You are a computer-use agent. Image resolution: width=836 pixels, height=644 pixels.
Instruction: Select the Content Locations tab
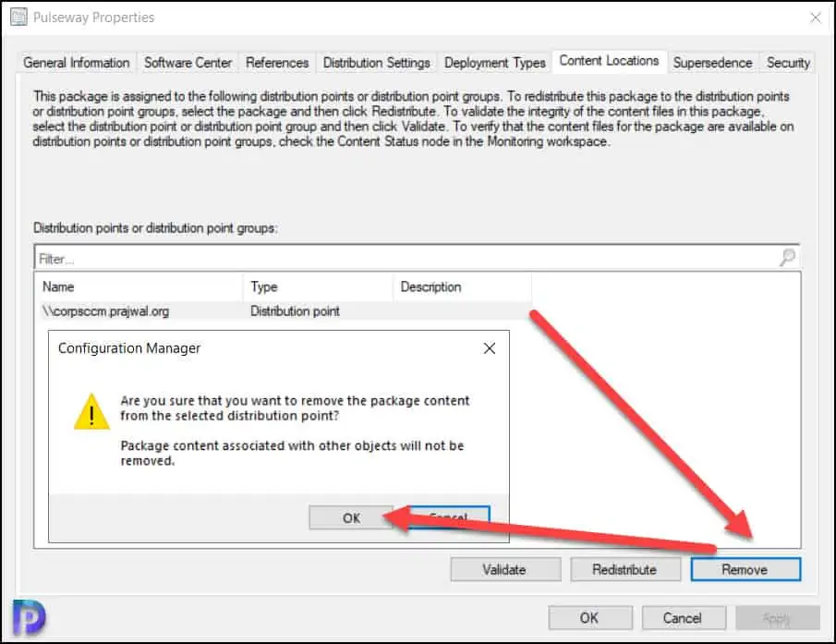tap(609, 61)
